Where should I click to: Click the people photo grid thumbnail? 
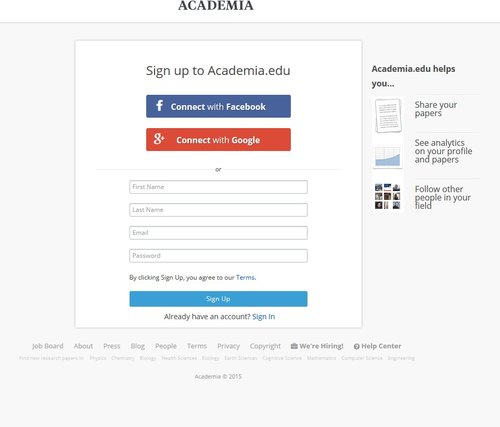(x=387, y=196)
